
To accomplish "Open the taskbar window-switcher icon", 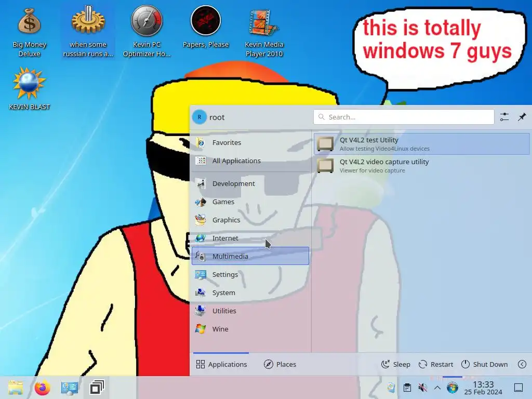I will (x=97, y=388).
